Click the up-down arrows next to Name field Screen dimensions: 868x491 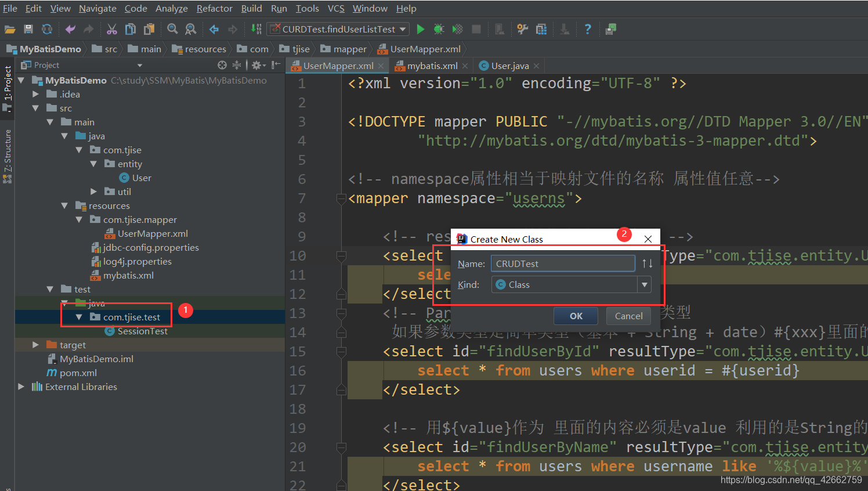coord(648,263)
